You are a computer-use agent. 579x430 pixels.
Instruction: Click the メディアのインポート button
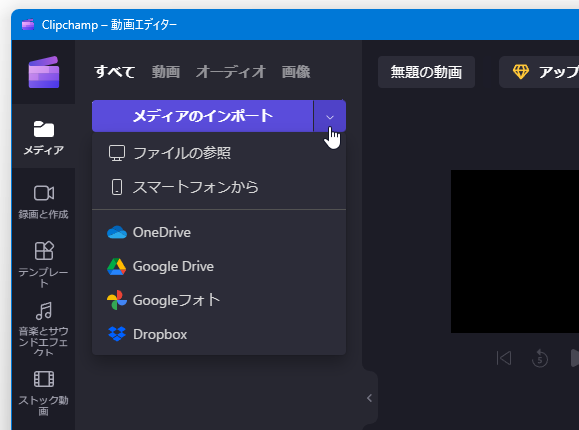202,116
